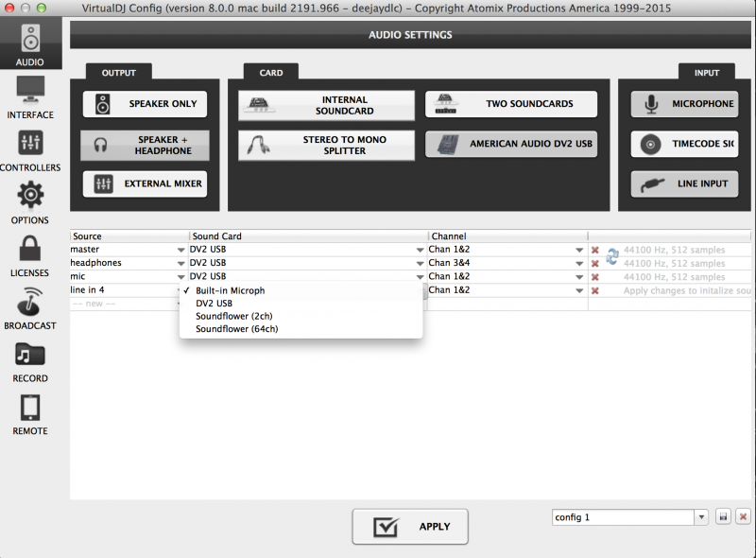Select the Timecode signal input
The height and width of the screenshot is (558, 756).
click(684, 144)
